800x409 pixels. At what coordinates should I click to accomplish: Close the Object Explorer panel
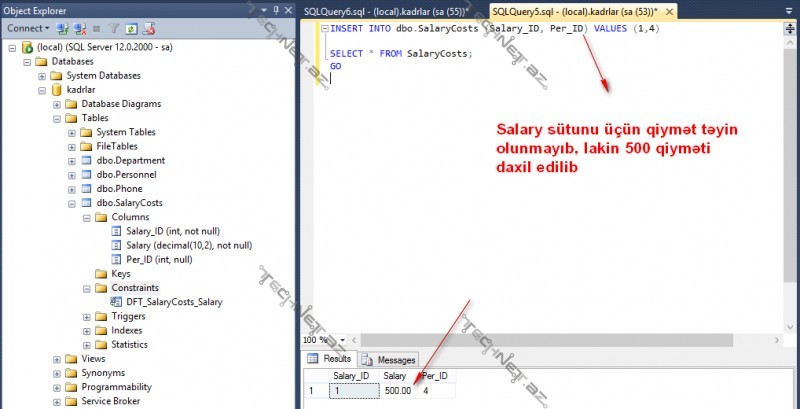[288, 10]
